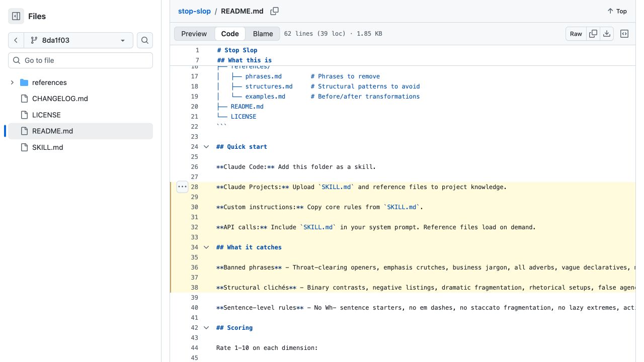
Task: Open CHANGELOG.md in the file tree
Action: (60, 99)
